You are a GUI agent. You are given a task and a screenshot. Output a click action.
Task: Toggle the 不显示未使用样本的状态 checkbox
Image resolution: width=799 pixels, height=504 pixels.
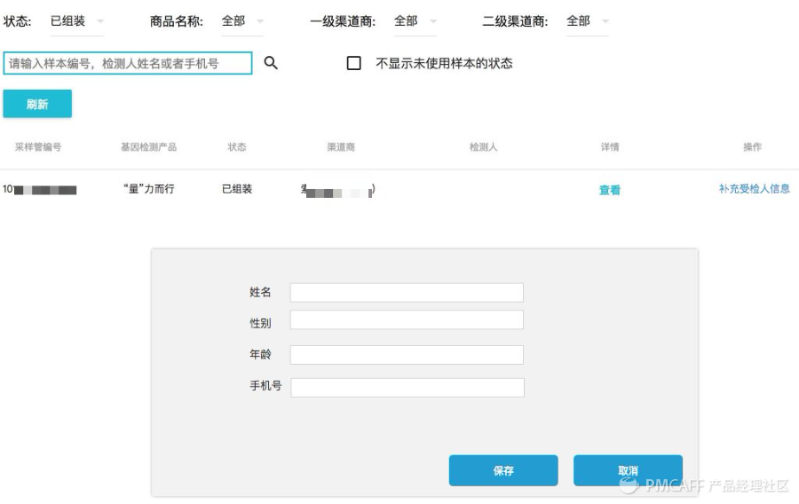(354, 63)
